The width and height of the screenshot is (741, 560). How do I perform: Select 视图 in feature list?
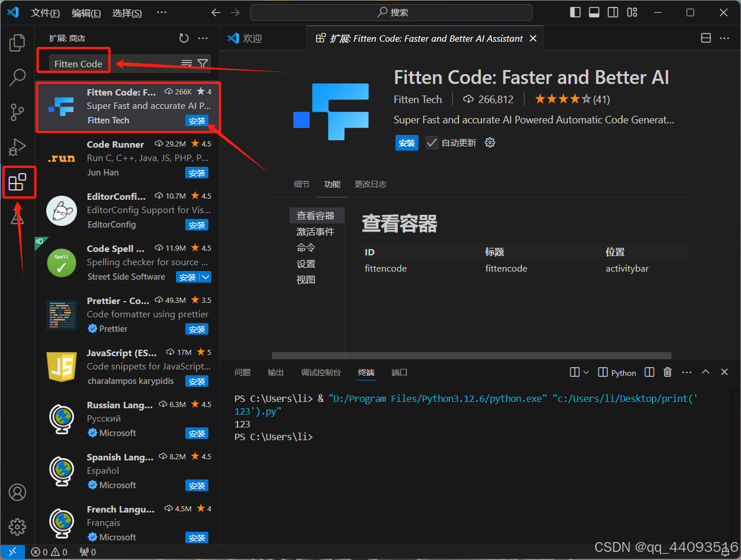point(306,280)
